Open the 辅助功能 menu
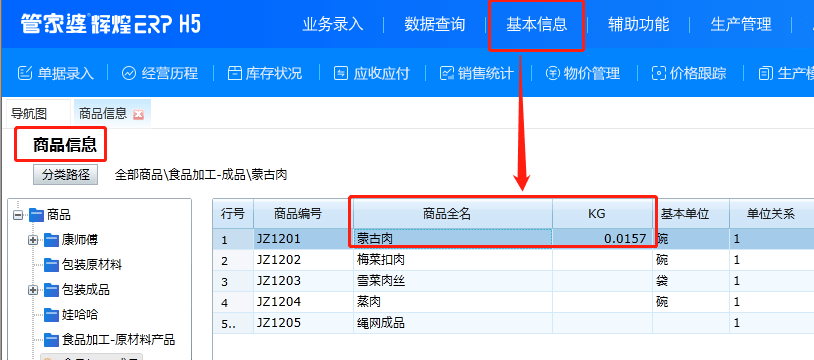Screen dimensions: 814x360 (639, 24)
